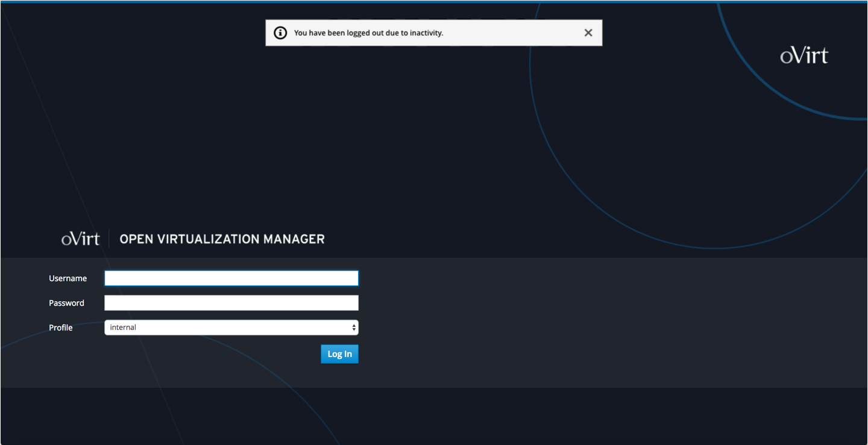Image resolution: width=868 pixels, height=445 pixels.
Task: Dismiss the inactivity logout notification
Action: point(588,33)
